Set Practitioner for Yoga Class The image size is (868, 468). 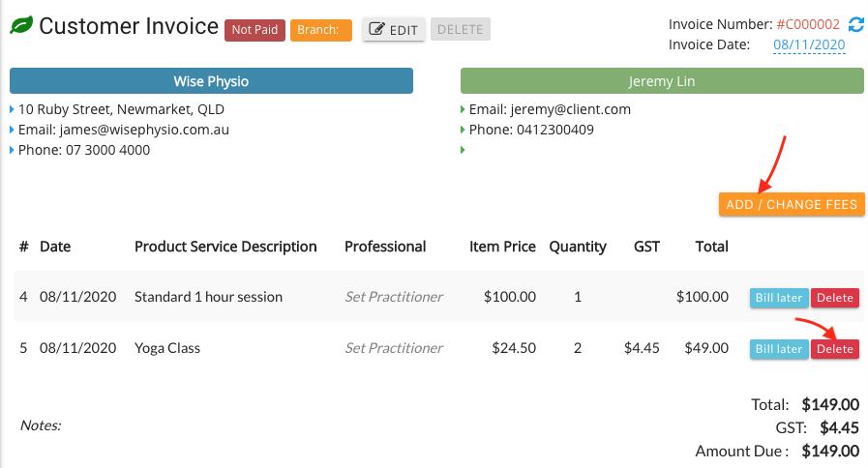point(394,348)
